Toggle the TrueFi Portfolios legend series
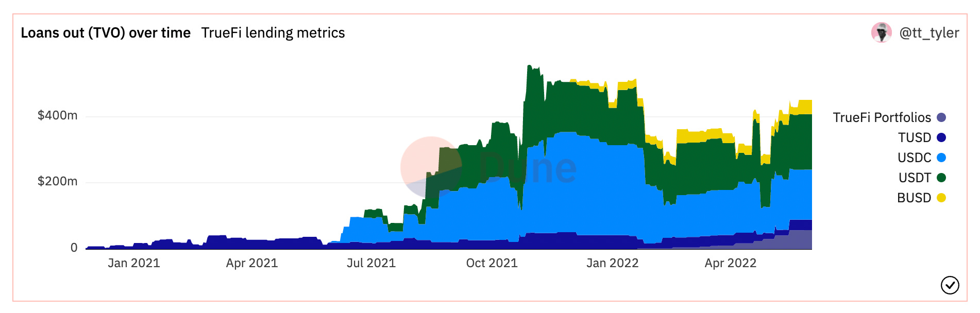This screenshot has width=980, height=313. (x=889, y=117)
